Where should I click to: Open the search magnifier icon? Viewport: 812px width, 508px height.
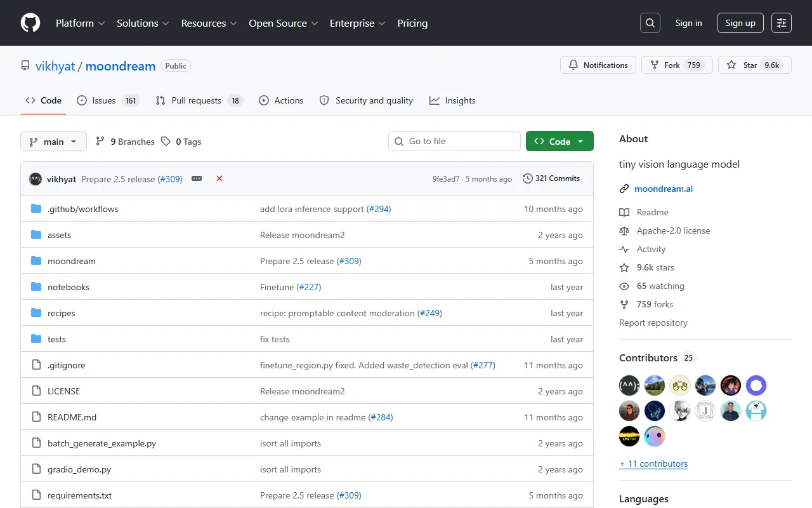point(650,23)
